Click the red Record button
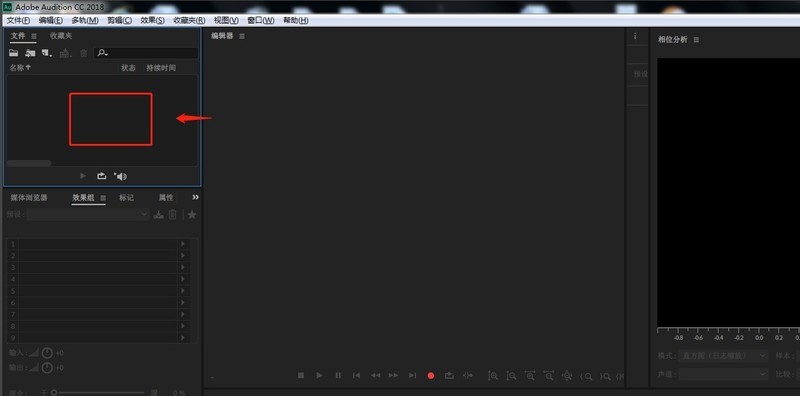The image size is (800, 396). (431, 376)
